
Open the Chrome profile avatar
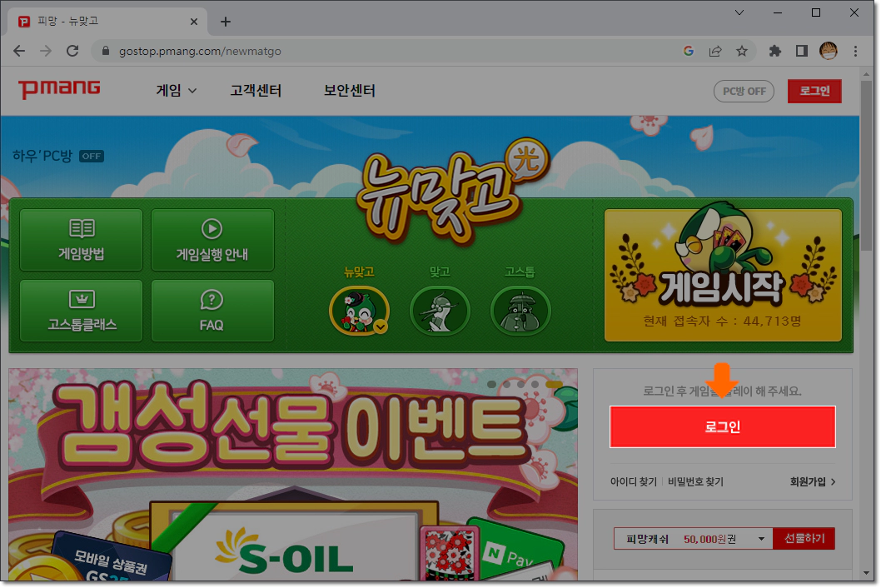click(x=829, y=51)
